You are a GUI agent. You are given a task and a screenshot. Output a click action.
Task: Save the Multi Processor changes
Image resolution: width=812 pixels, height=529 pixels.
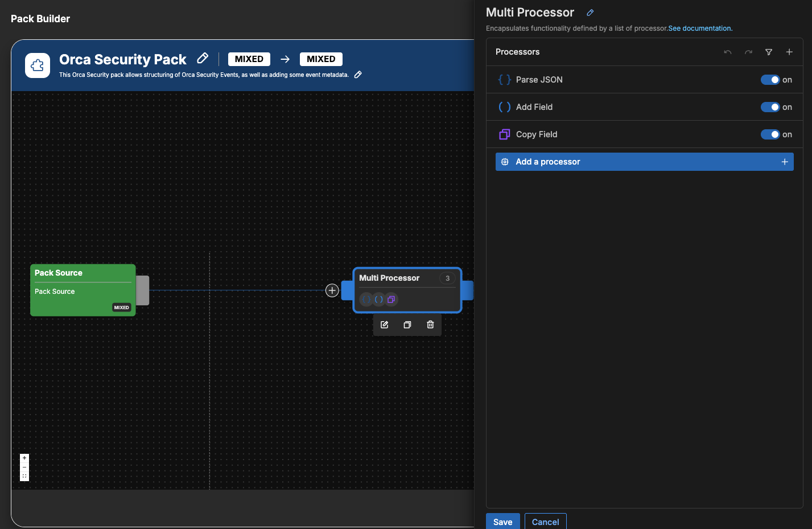502,522
